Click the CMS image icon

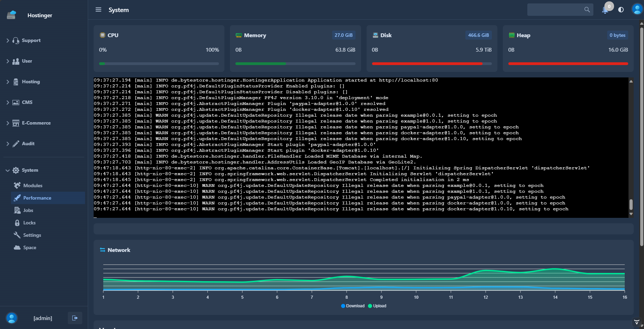click(16, 103)
